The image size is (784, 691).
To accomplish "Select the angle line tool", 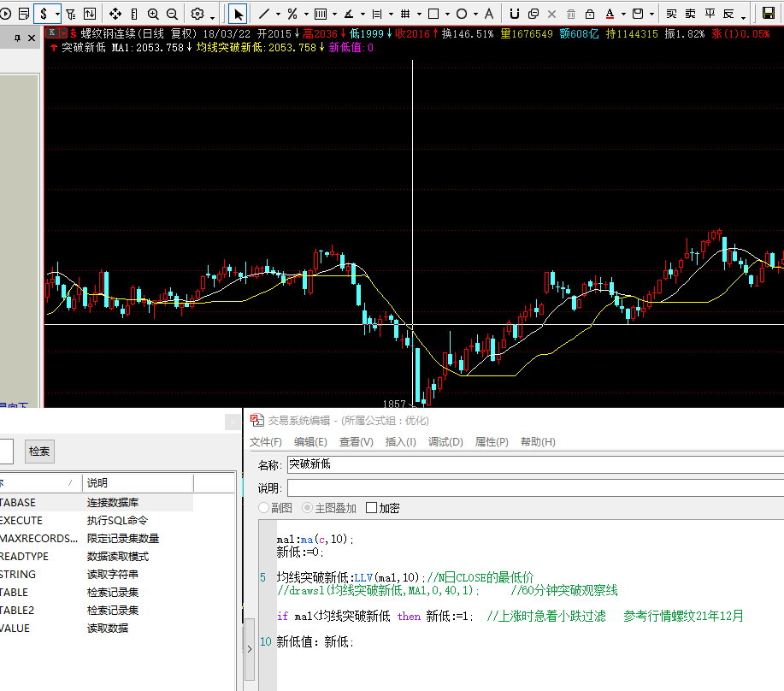I will (349, 14).
